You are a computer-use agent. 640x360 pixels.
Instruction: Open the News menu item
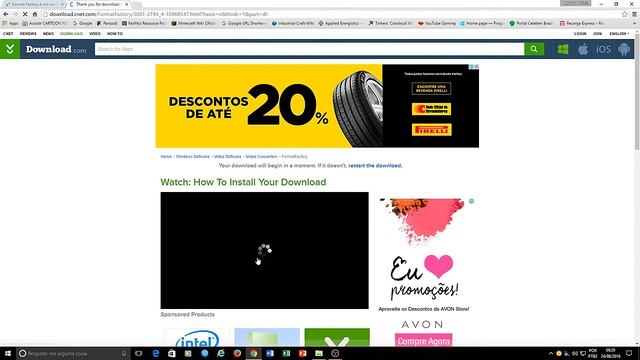(x=48, y=34)
